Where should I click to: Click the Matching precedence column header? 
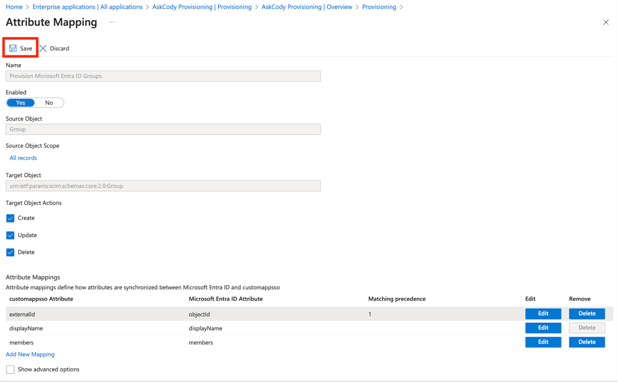pyautogui.click(x=397, y=299)
